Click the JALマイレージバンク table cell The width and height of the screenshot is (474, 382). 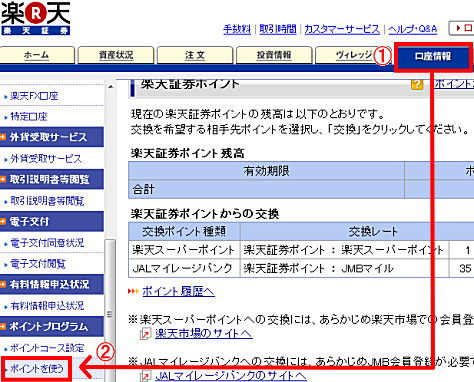[184, 268]
